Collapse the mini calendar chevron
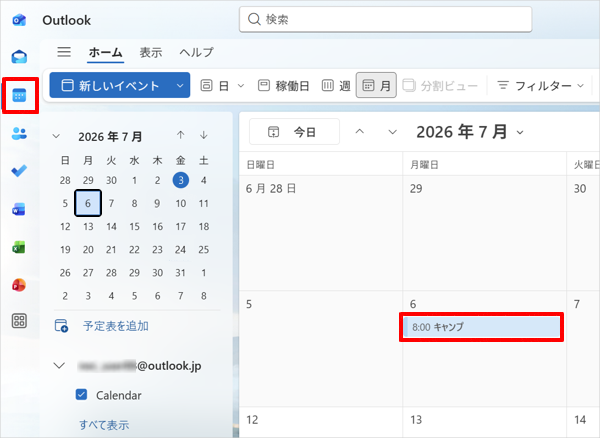Viewport: 600px width, 438px height. pos(56,136)
